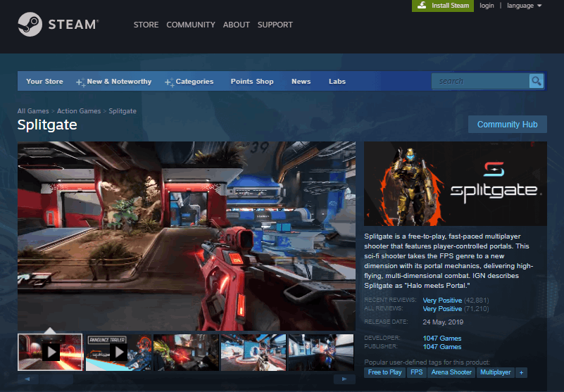Click the Steam logo icon
Image resolution: width=564 pixels, height=392 pixels.
(x=30, y=25)
